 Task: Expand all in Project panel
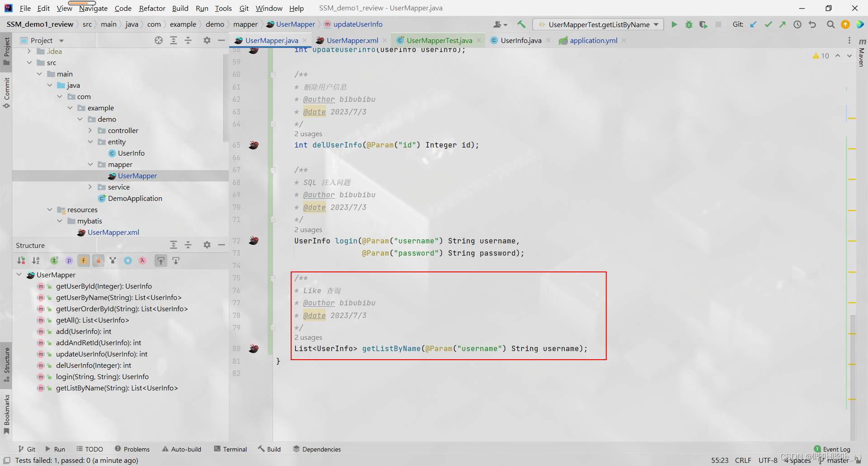click(x=174, y=40)
